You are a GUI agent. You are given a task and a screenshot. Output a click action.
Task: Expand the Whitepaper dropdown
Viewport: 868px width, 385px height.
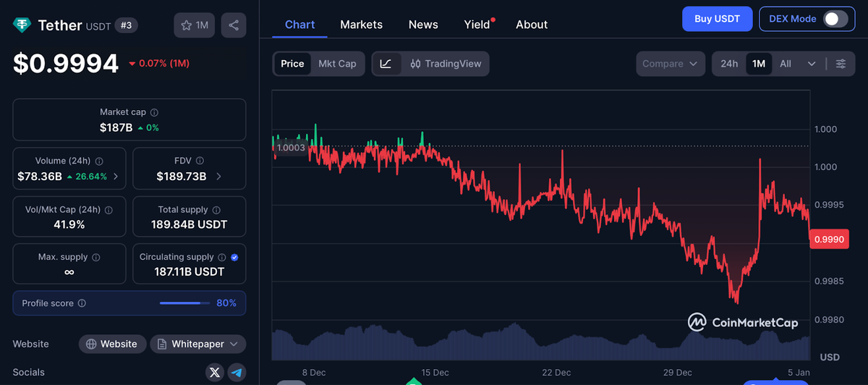click(x=198, y=344)
